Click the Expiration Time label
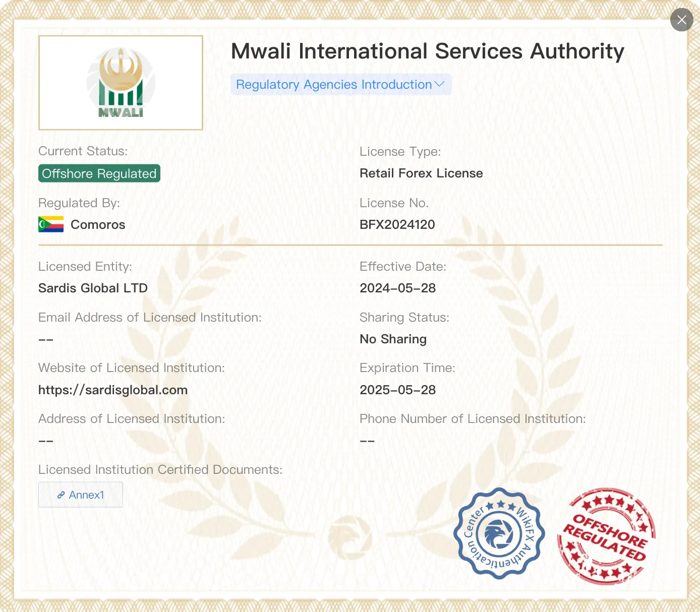 coord(407,368)
